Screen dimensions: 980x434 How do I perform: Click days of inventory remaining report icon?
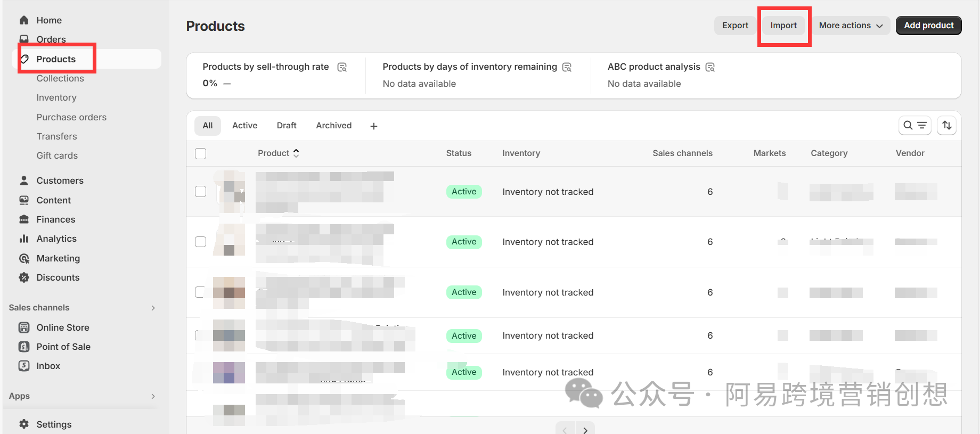tap(567, 67)
